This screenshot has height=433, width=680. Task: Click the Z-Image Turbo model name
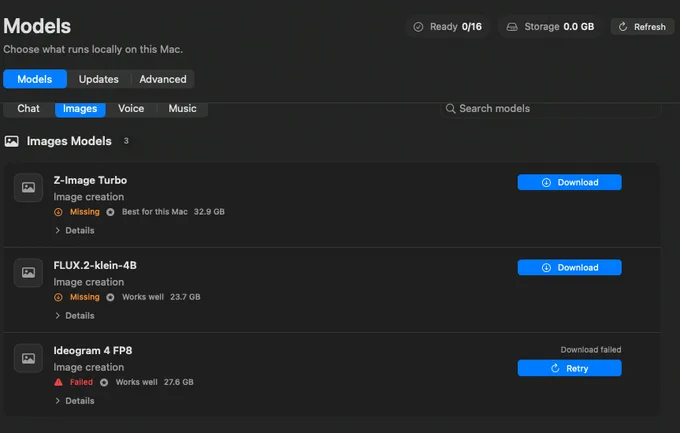[x=90, y=180]
